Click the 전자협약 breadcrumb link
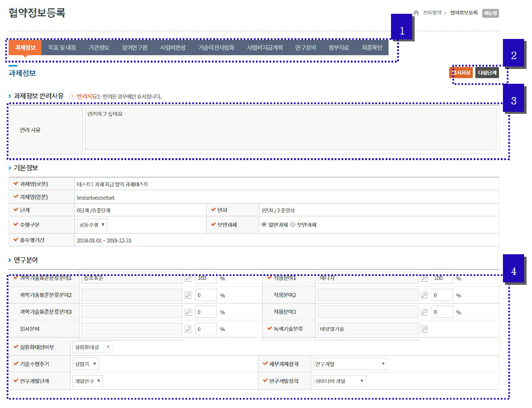 point(432,13)
